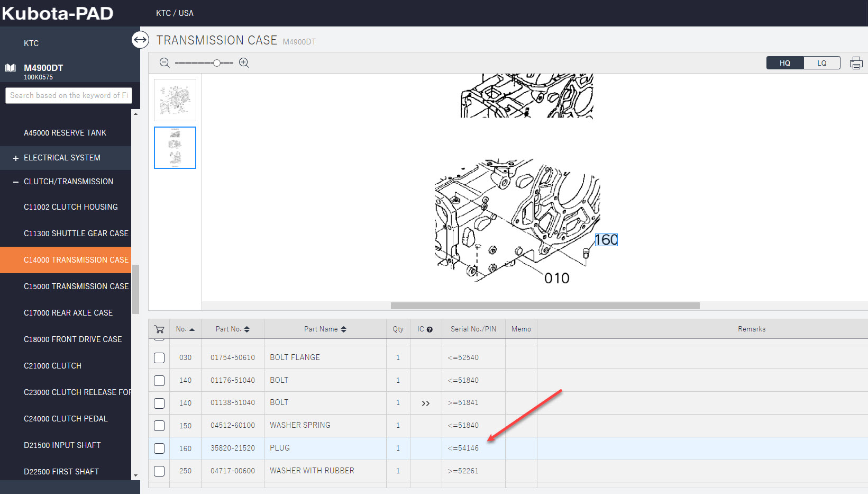
Task: Print the diagram with printer icon
Action: point(856,63)
